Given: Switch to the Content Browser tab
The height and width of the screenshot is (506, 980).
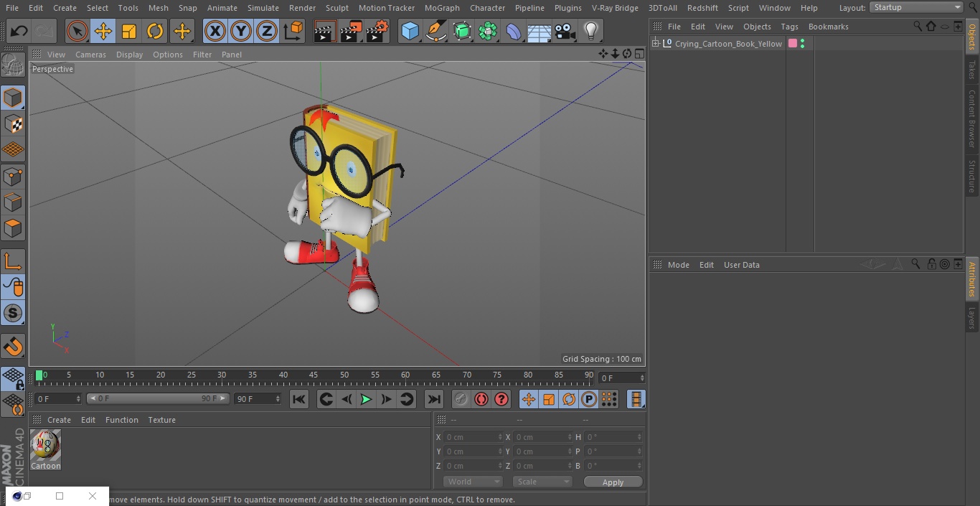Looking at the screenshot, I should [x=972, y=119].
